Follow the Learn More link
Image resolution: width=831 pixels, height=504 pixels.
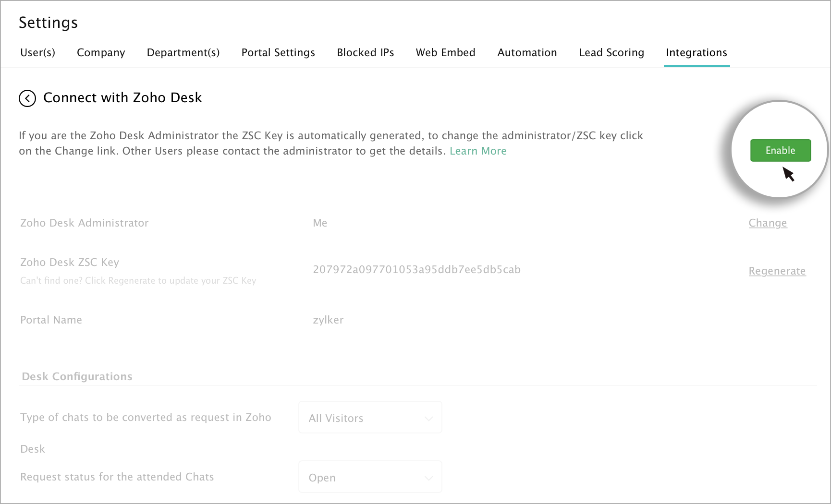[x=478, y=151]
